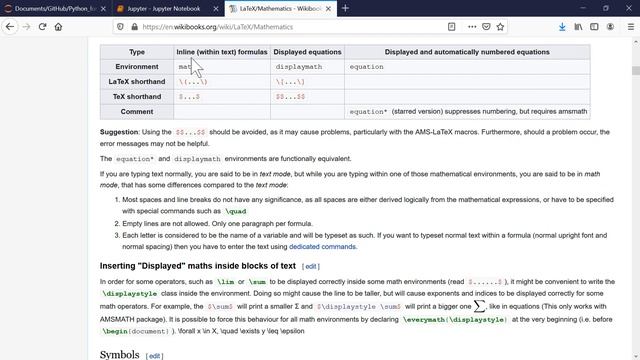Click the '\displaystyle' code at line start

pos(130,294)
